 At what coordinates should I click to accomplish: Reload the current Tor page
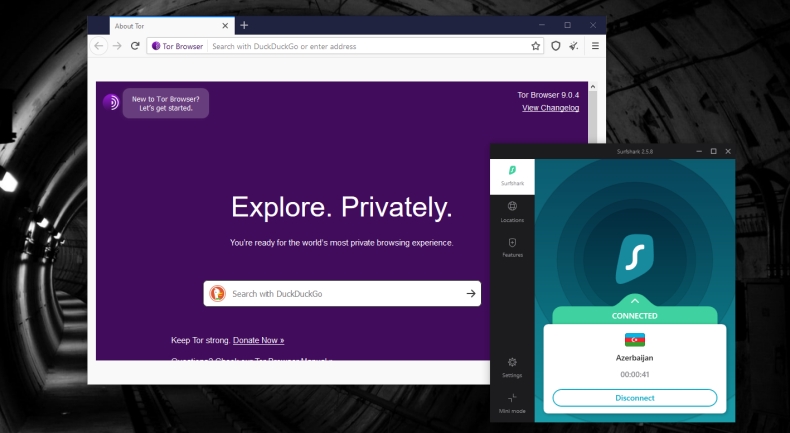tap(135, 46)
